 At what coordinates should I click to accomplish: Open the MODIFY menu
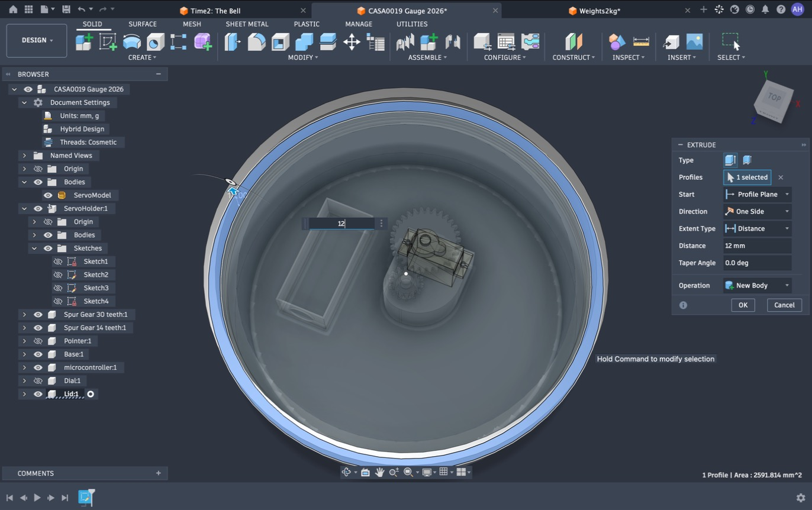tap(302, 57)
